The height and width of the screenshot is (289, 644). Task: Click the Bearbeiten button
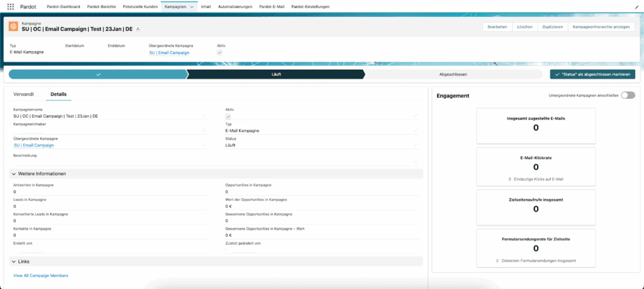[497, 26]
